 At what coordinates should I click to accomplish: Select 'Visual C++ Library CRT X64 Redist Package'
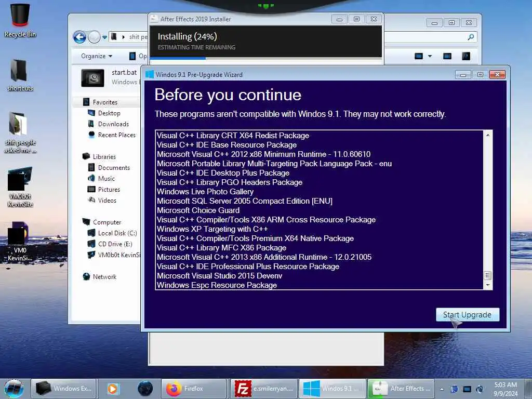coord(233,136)
